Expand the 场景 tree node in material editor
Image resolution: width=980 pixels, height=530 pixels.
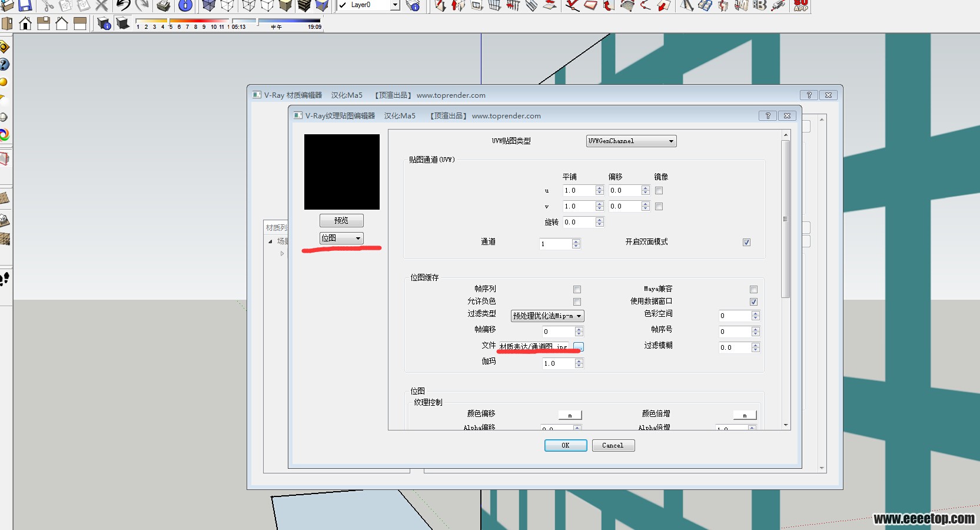tap(270, 241)
